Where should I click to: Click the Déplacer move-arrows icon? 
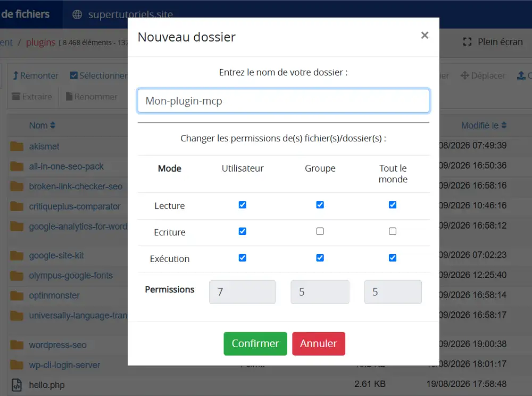pyautogui.click(x=464, y=75)
